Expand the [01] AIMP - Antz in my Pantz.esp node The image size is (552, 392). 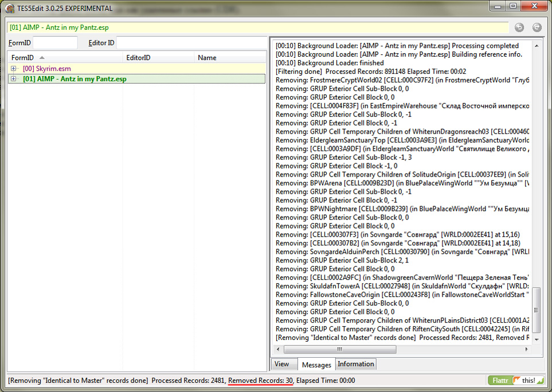tap(13, 79)
